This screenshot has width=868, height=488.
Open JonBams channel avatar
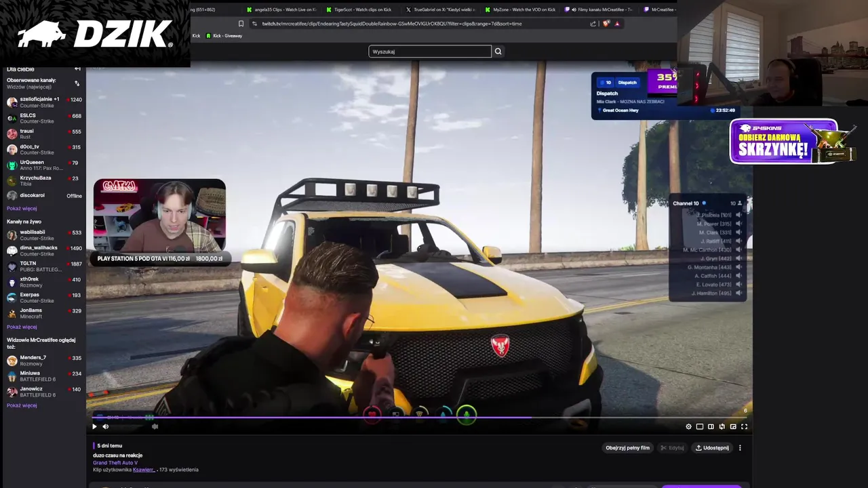(12, 313)
